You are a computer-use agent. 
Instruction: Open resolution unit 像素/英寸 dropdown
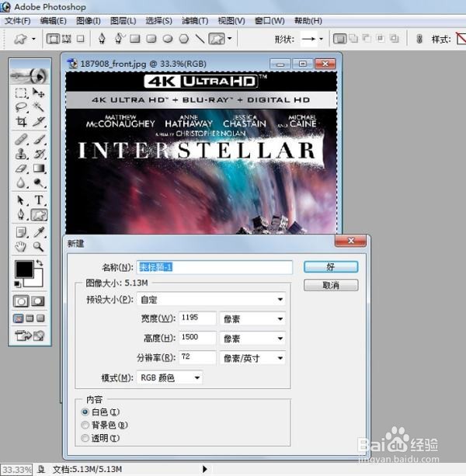252,358
